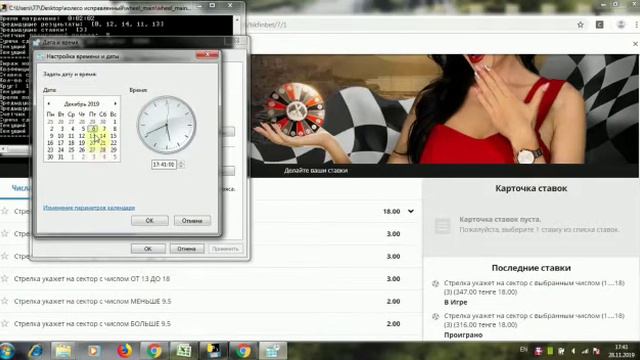Click the 'Карточка ставок' heading
Screen dimensions: 640x360
(x=531, y=189)
